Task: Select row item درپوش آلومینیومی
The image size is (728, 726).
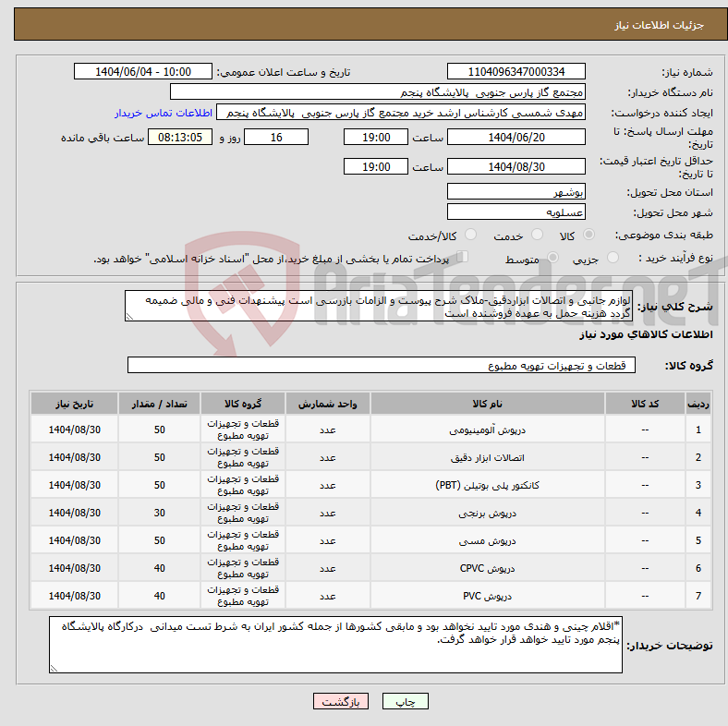Action: (488, 430)
